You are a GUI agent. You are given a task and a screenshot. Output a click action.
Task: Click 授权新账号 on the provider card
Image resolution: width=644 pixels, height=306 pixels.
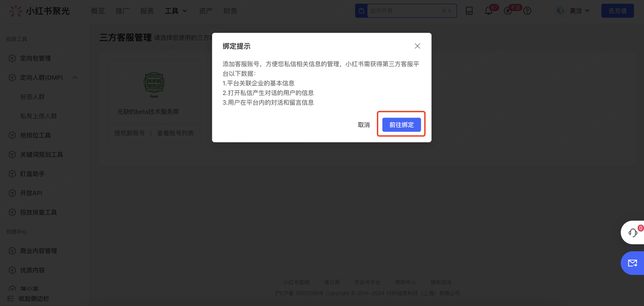[x=129, y=133]
